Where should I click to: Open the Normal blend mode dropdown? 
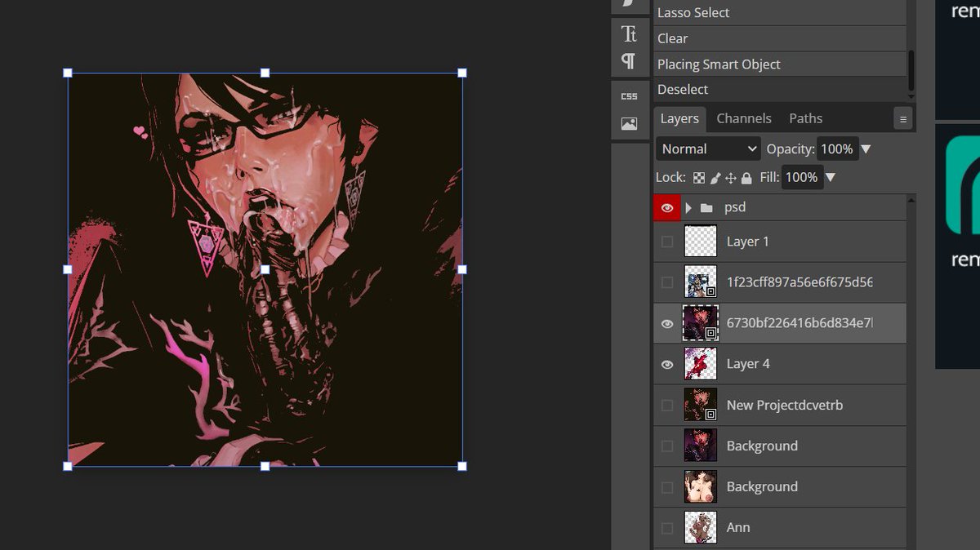(x=708, y=149)
